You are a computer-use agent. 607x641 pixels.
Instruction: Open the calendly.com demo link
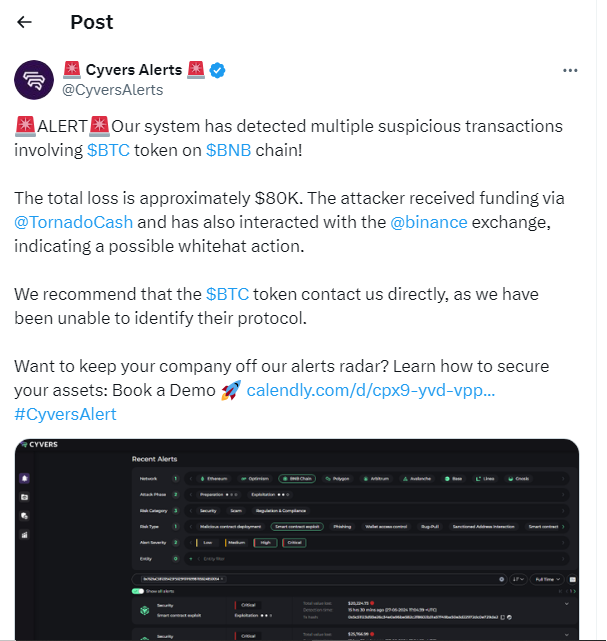pyautogui.click(x=370, y=390)
